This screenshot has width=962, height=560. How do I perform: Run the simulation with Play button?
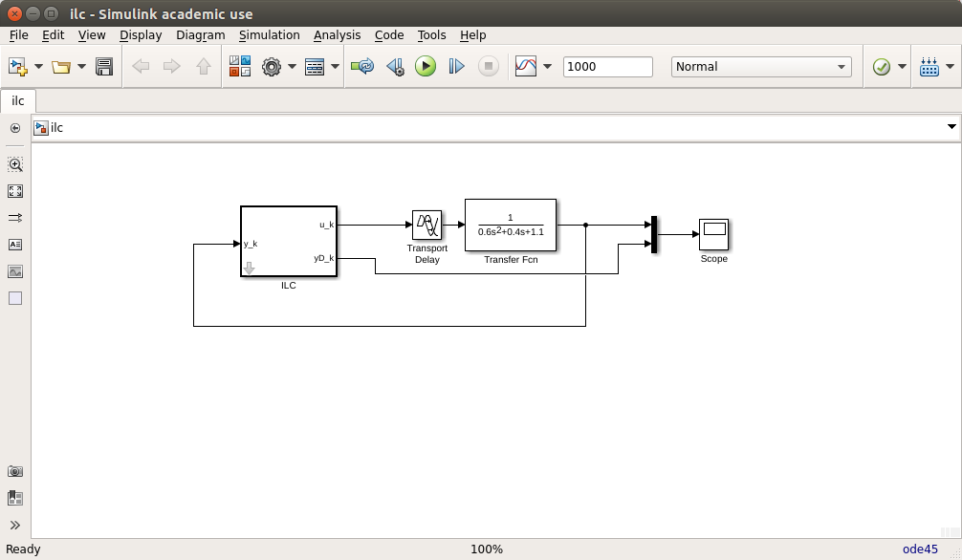coord(426,66)
